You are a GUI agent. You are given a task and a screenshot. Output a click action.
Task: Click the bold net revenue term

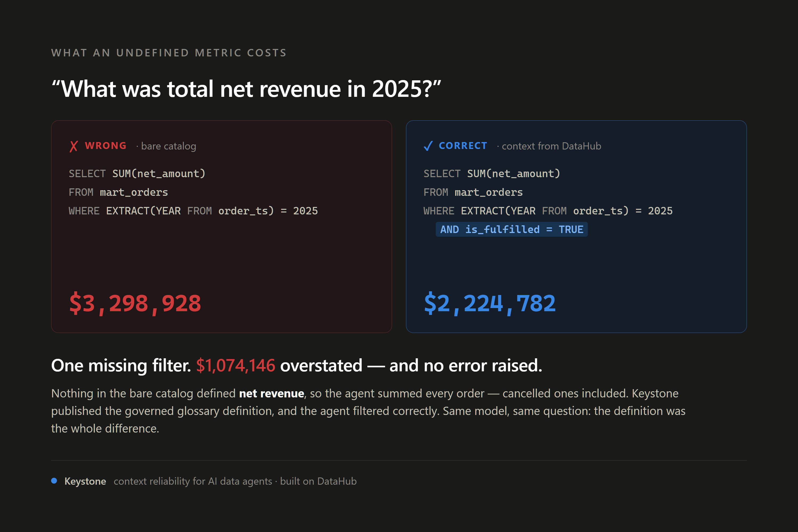coord(271,393)
